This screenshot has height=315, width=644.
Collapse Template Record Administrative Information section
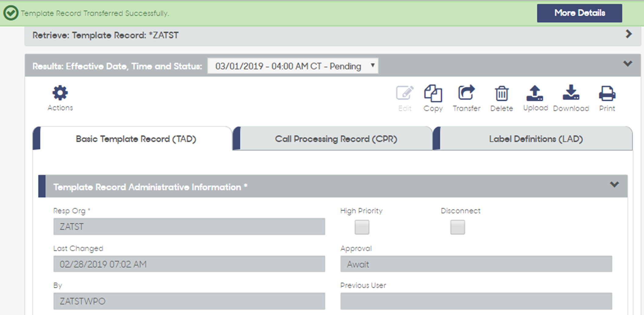(614, 184)
